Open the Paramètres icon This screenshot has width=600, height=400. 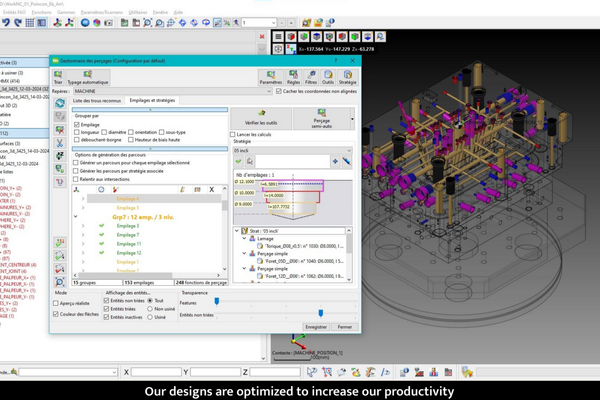click(270, 76)
